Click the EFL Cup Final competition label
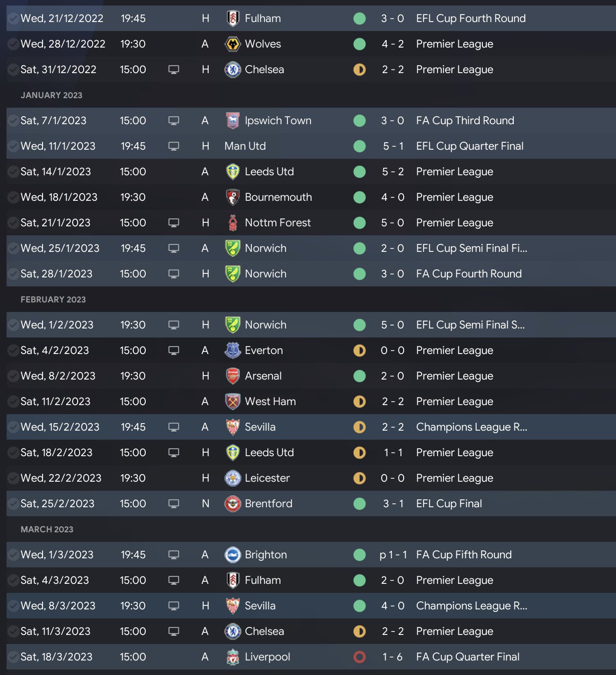The height and width of the screenshot is (675, 616). (449, 504)
